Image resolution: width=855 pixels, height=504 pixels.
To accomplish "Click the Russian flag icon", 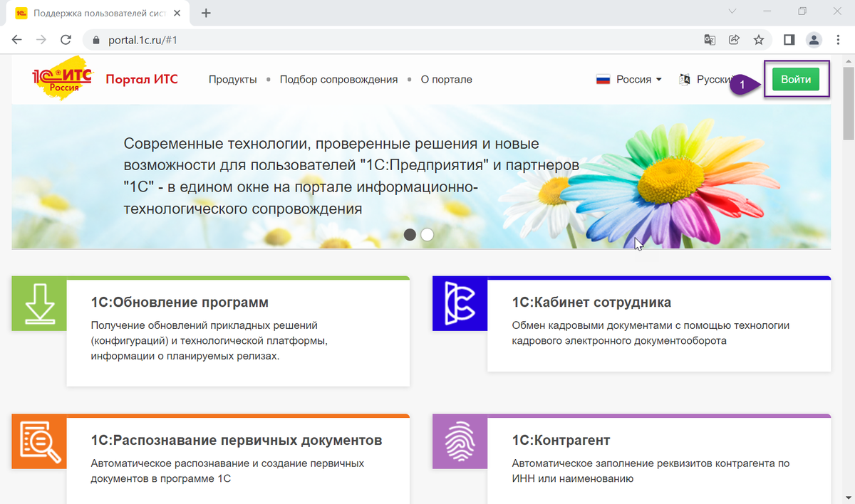I will coord(603,80).
